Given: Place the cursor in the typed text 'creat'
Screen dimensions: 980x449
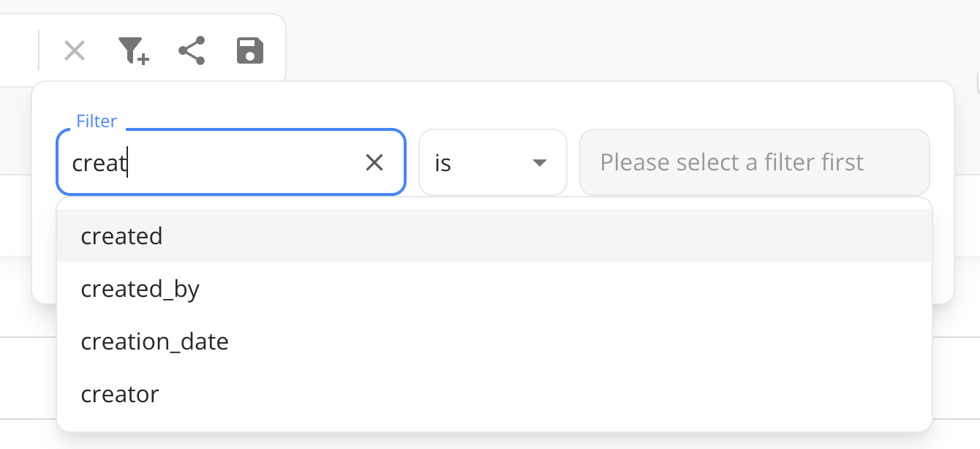Looking at the screenshot, I should point(99,163).
